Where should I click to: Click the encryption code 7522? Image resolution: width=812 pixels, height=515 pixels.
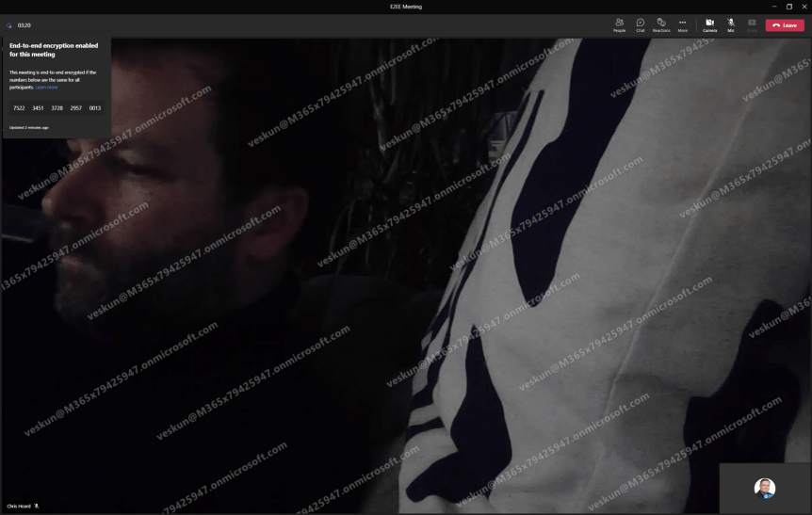click(x=19, y=108)
